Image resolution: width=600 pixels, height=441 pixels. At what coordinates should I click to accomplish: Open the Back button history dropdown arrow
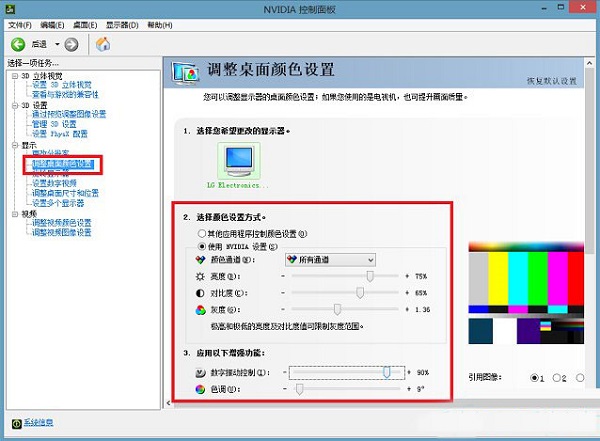[57, 44]
